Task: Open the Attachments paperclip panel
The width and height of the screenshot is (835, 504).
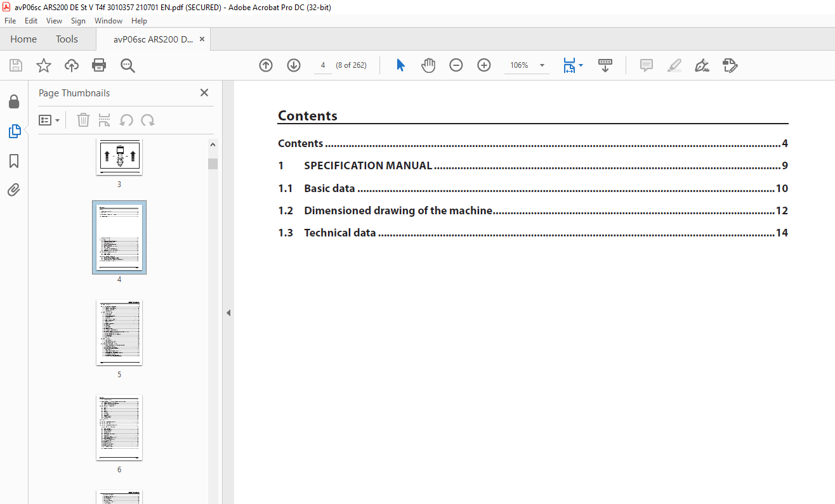Action: (x=14, y=190)
